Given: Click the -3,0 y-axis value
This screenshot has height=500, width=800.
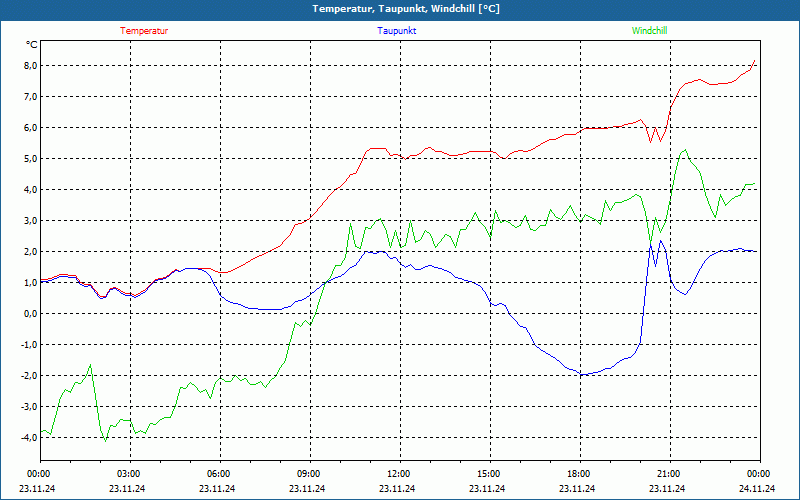Looking at the screenshot, I should (29, 407).
